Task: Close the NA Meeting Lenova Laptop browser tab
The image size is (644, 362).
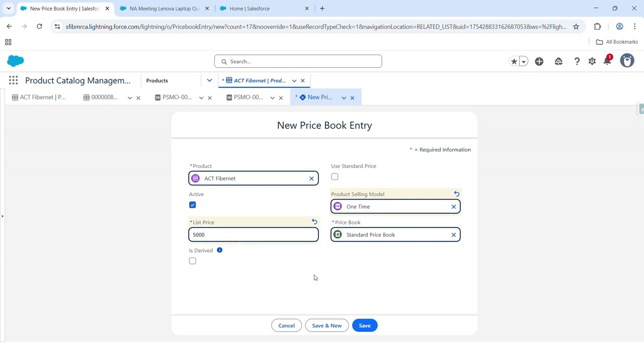Action: (x=207, y=9)
